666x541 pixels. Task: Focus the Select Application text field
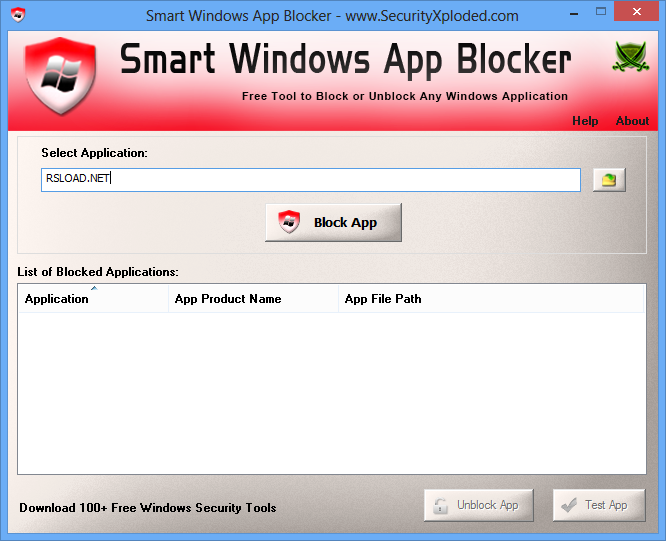pyautogui.click(x=311, y=180)
